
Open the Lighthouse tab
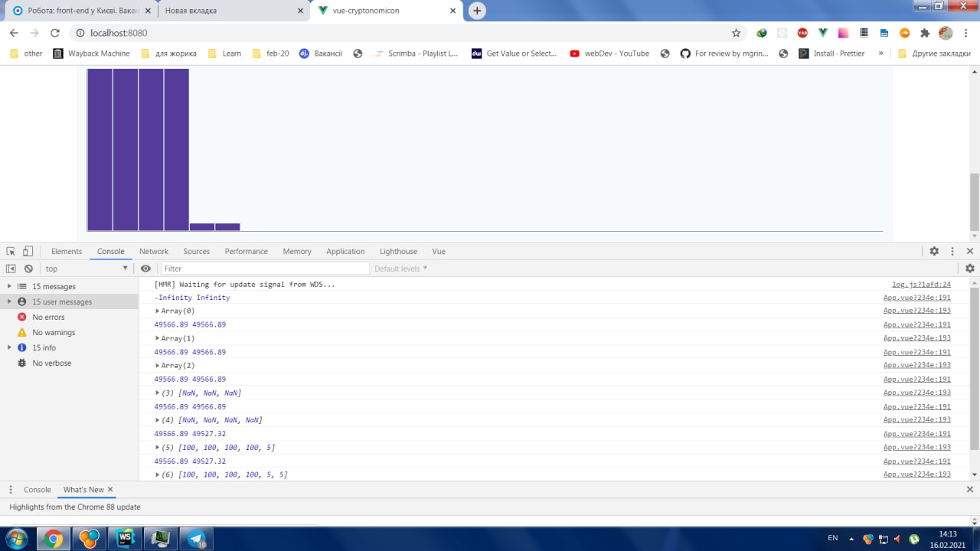point(398,251)
